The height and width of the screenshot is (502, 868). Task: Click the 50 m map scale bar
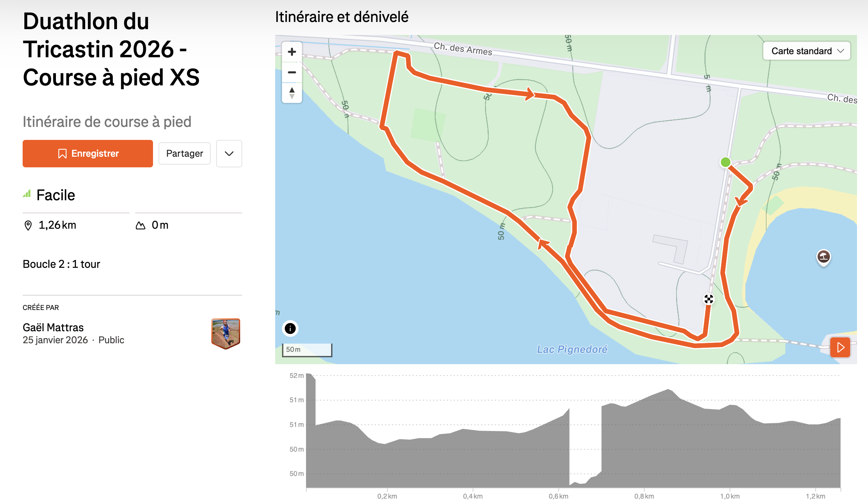pyautogui.click(x=307, y=349)
